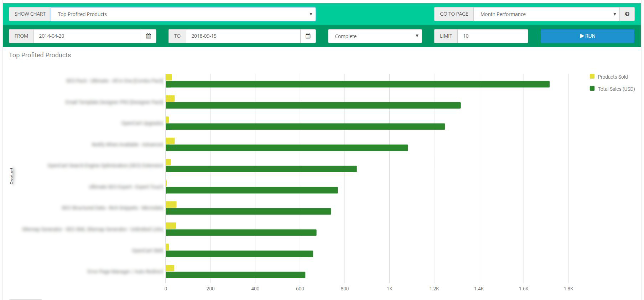The height and width of the screenshot is (300, 644).
Task: Open the From date calendar picker
Action: coord(149,36)
